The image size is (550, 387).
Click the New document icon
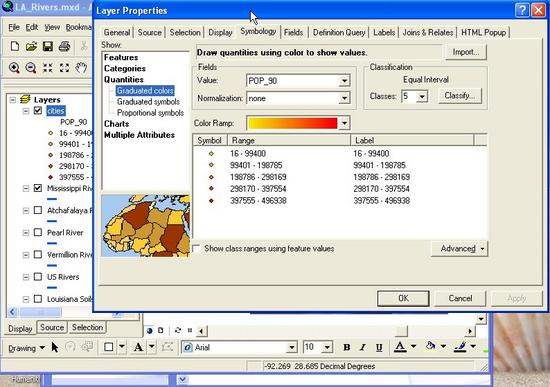15,46
